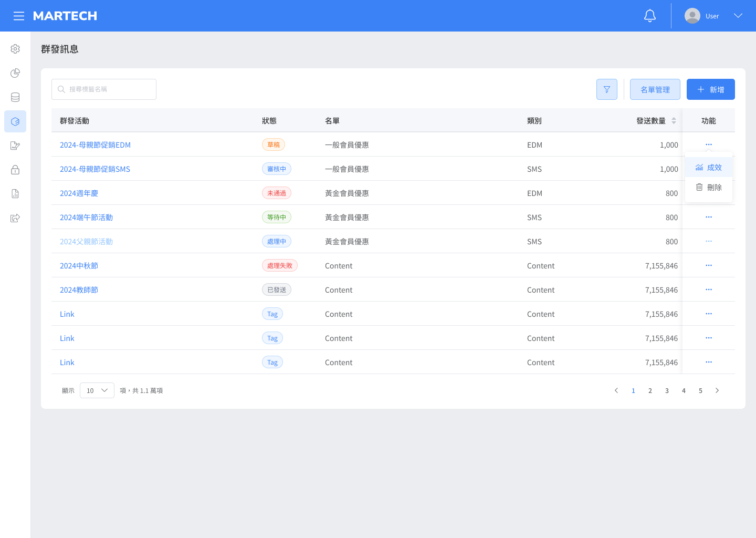Open the hamburger menu icon

19,16
